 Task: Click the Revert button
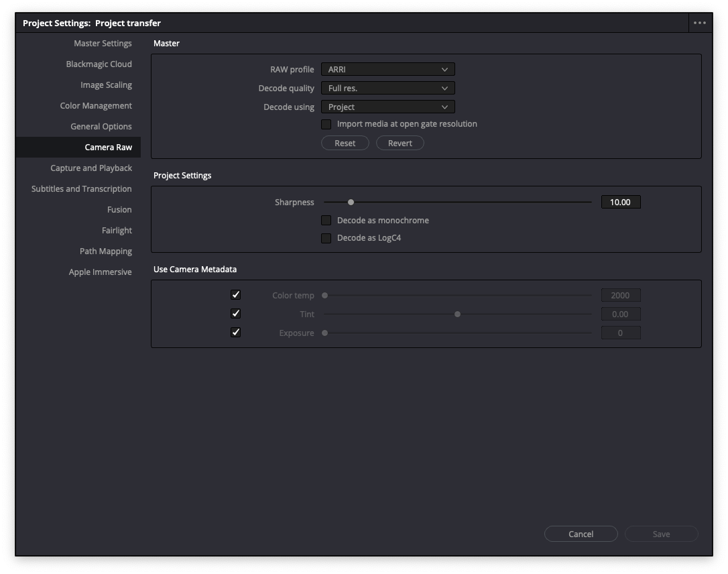pos(400,143)
